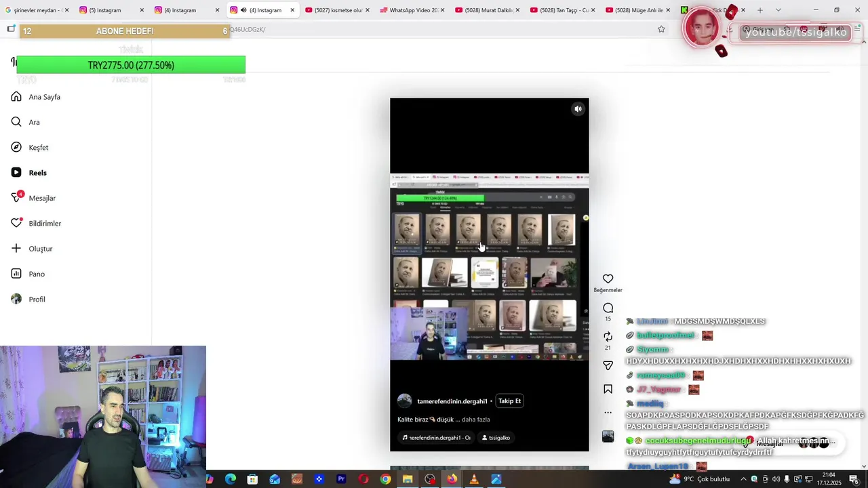Open Pano dashboard in sidebar
This screenshot has height=488, width=868.
point(28,274)
